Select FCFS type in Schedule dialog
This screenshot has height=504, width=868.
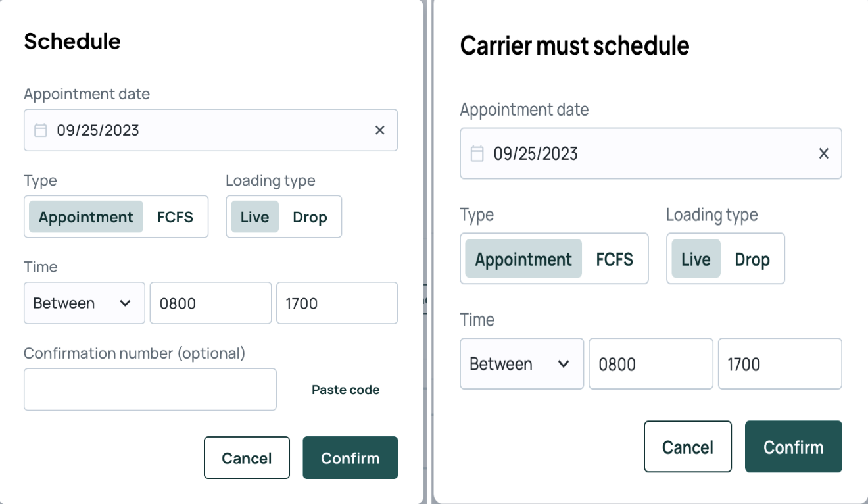pyautogui.click(x=175, y=217)
